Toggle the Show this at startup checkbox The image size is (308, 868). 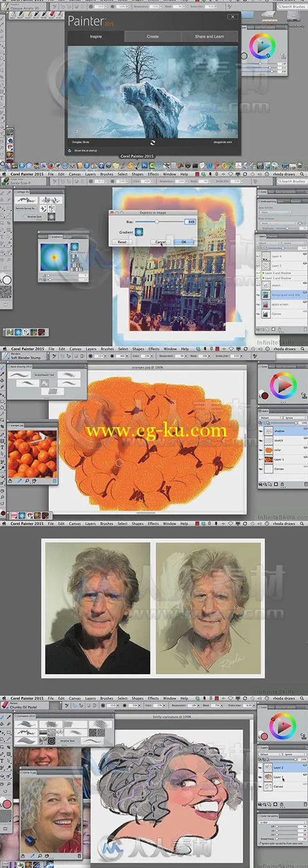click(x=70, y=150)
